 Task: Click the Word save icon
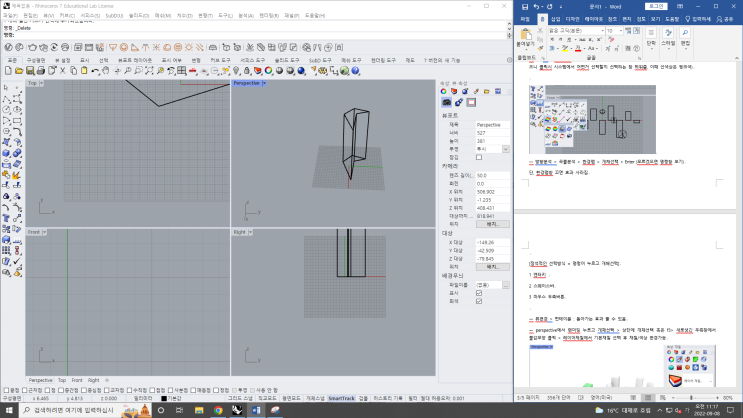(x=523, y=5)
